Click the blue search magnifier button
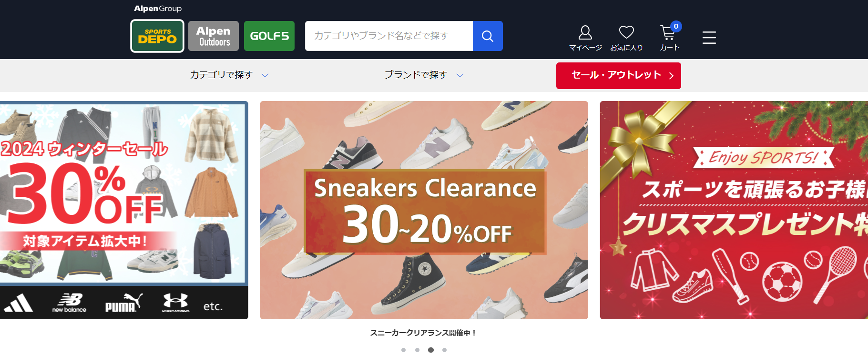Image resolution: width=868 pixels, height=355 pixels. 488,36
